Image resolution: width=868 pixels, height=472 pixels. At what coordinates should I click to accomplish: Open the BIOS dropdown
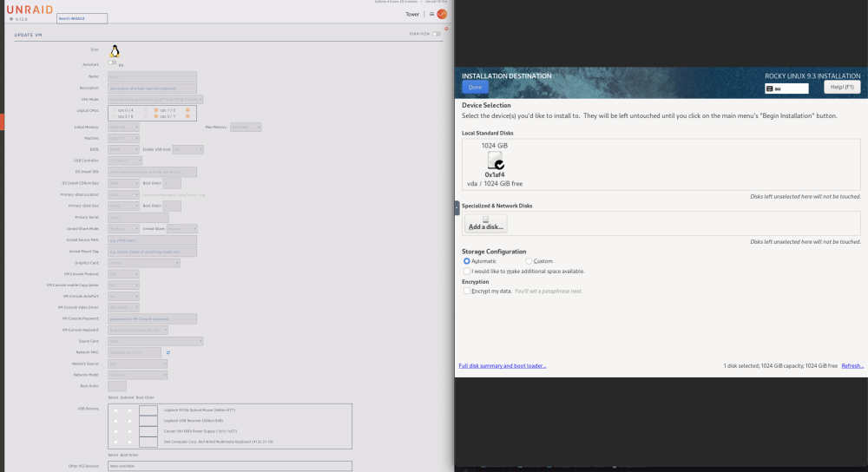[x=123, y=149]
